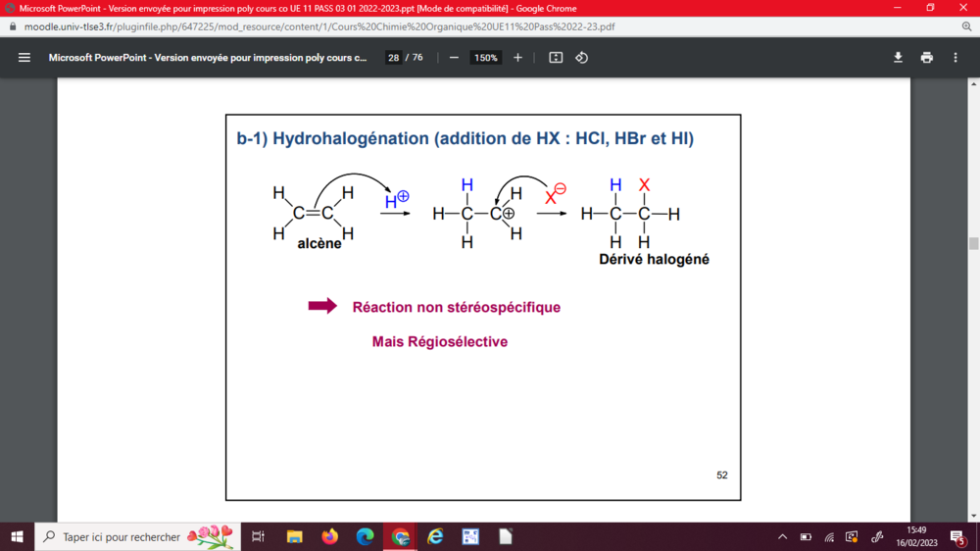This screenshot has width=980, height=551.
Task: Open the PDF sidebar hamburger menu
Action: click(x=24, y=58)
